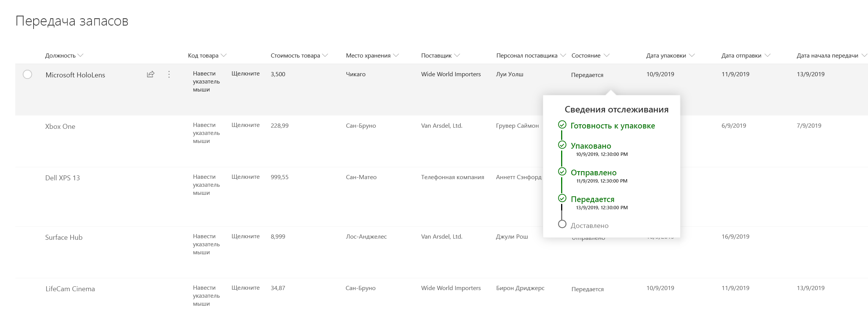Viewport: 868px width, 316px height.
Task: Click Щелкните in the Microsoft HoloLens row
Action: 245,74
